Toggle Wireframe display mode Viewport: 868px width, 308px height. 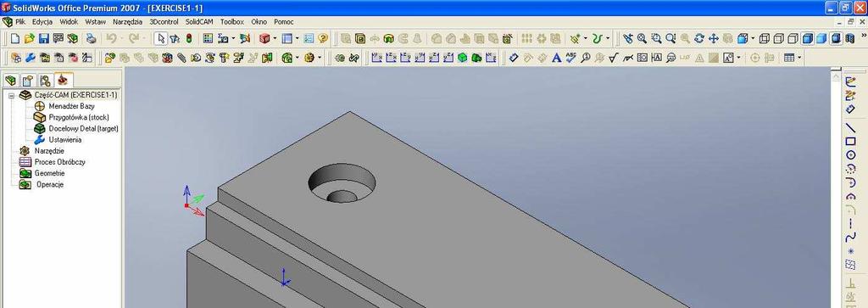(x=765, y=38)
